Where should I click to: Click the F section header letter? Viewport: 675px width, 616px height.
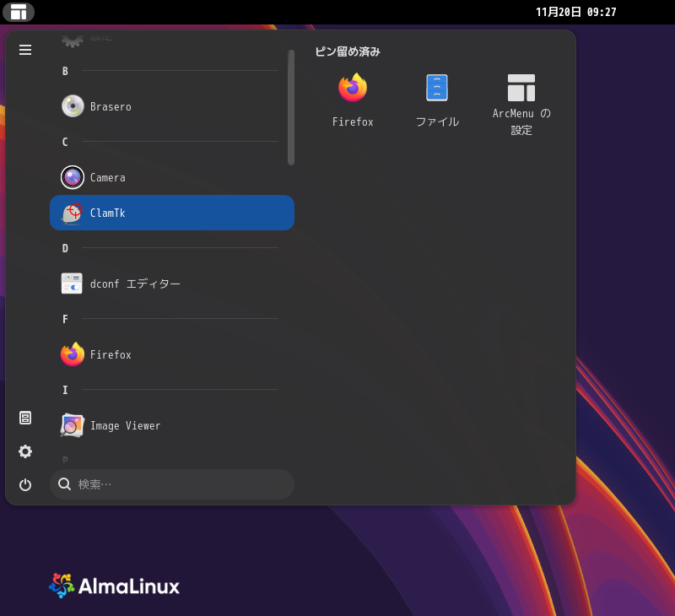[x=65, y=320]
